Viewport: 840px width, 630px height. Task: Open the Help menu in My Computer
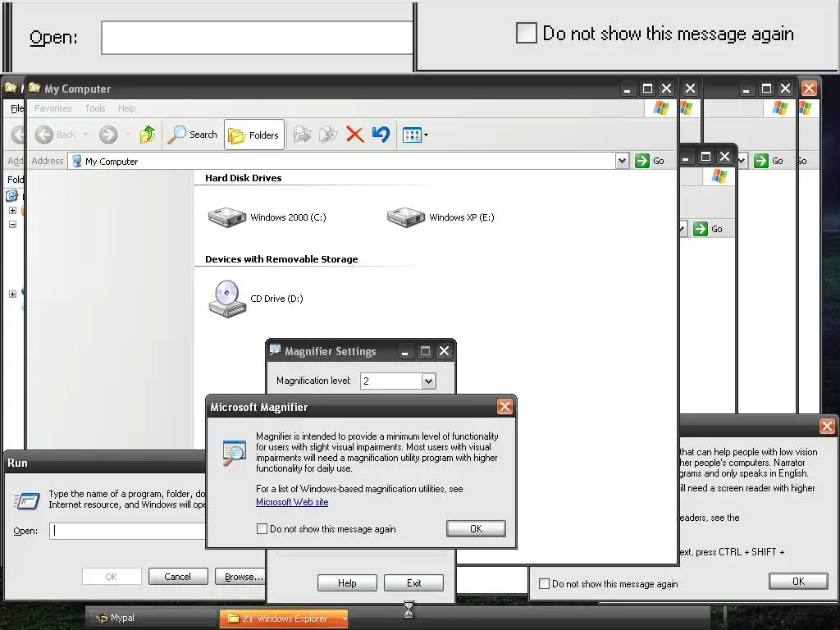click(x=127, y=108)
